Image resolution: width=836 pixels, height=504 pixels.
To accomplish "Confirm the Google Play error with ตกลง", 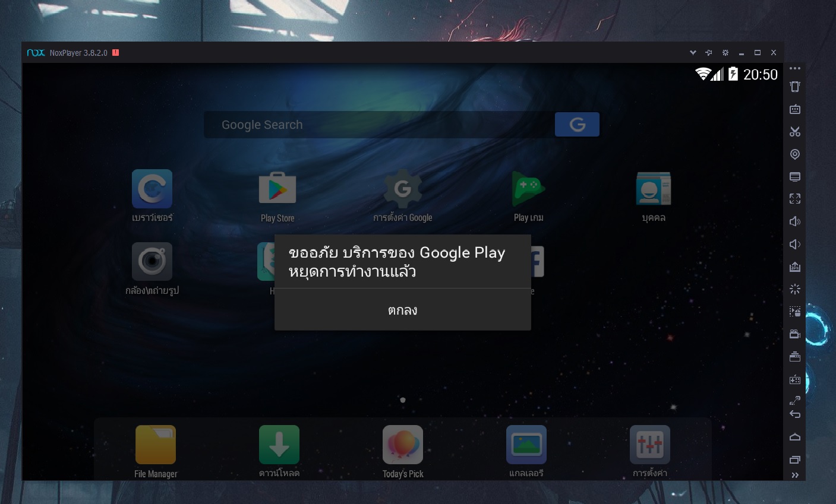I will click(402, 310).
